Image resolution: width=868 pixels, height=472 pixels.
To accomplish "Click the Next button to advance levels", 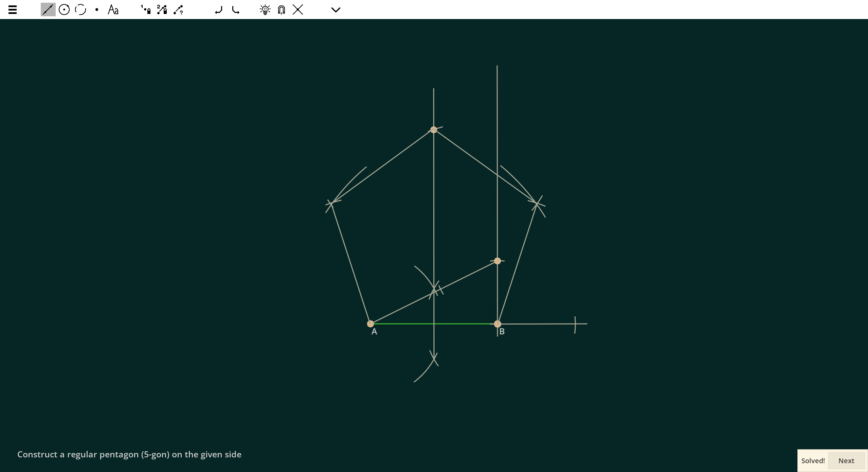I will (x=846, y=460).
